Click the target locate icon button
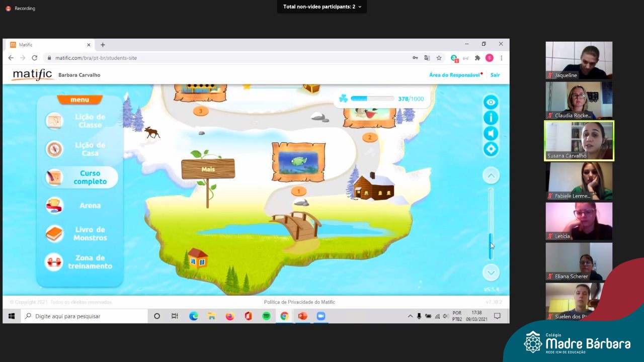 (491, 149)
